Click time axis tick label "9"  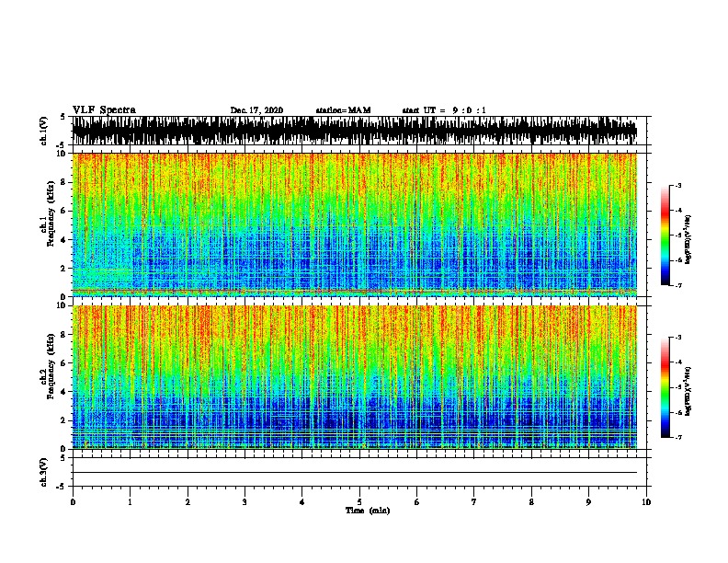pyautogui.click(x=588, y=502)
